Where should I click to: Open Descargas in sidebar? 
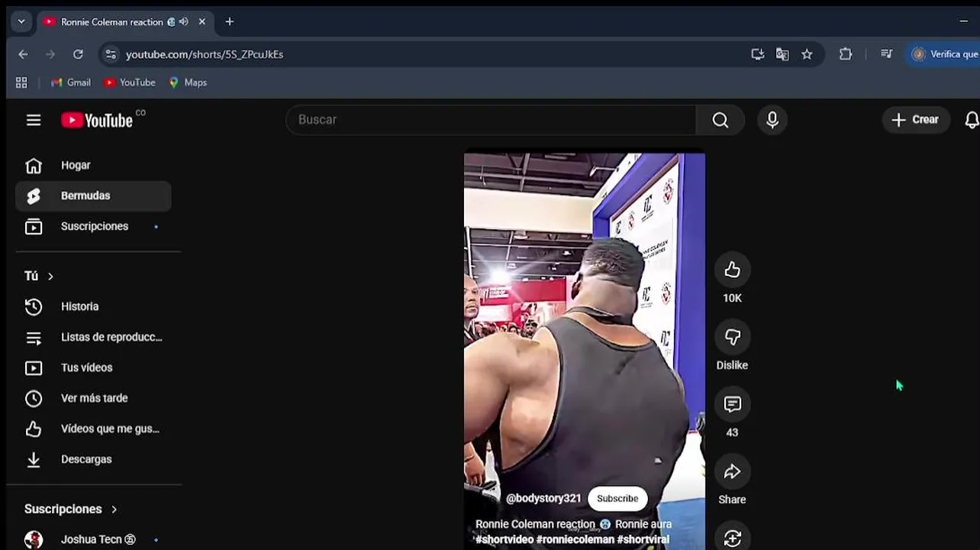point(93,459)
